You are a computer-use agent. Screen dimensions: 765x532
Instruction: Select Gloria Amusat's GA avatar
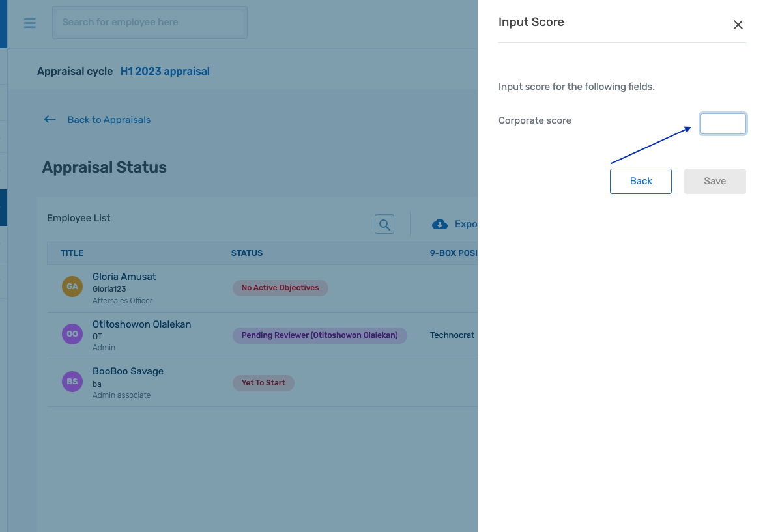72,285
